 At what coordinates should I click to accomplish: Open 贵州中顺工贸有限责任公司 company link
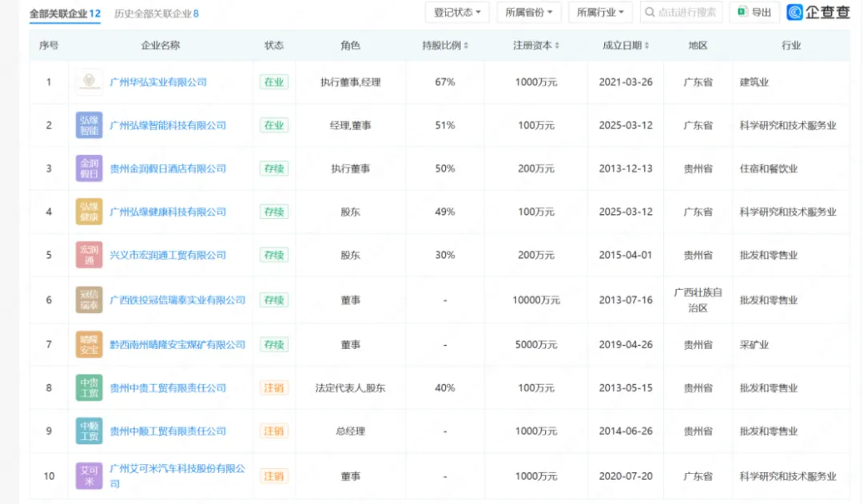(168, 431)
